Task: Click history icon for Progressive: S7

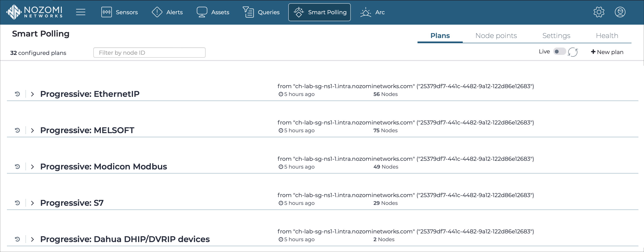Action: (x=17, y=203)
